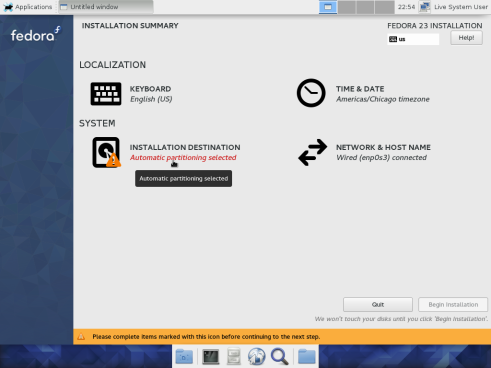Click 'Wired (enp0s3) connected' text

pos(381,157)
